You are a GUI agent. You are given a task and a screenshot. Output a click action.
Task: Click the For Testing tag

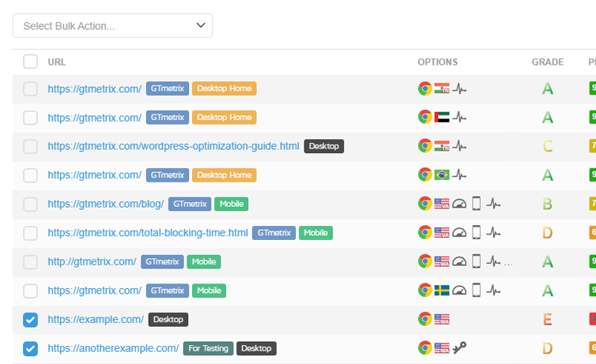point(208,348)
